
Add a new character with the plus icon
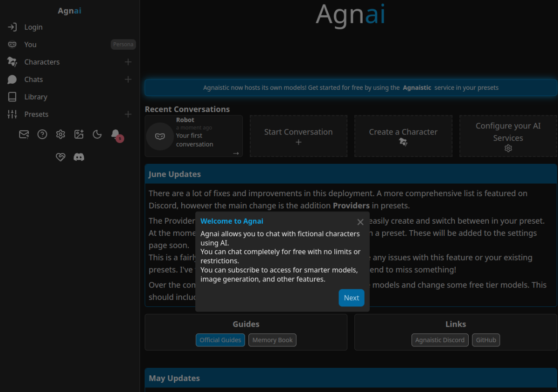pos(128,62)
